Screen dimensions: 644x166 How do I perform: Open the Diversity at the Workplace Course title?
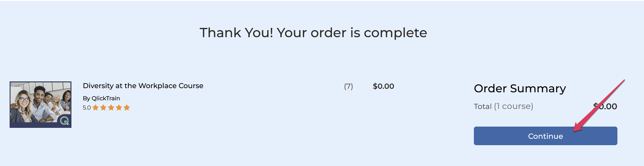[x=143, y=86]
